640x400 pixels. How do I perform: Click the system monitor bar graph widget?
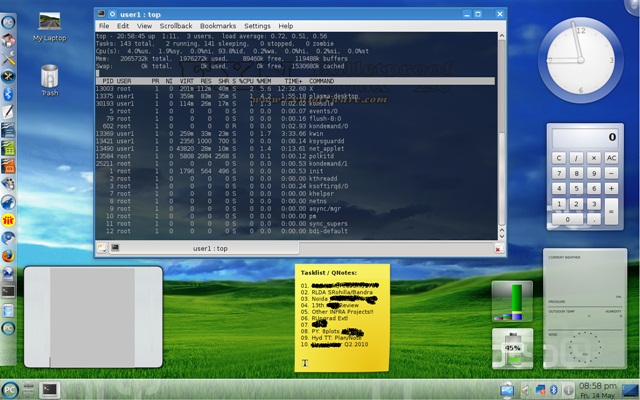(x=512, y=301)
